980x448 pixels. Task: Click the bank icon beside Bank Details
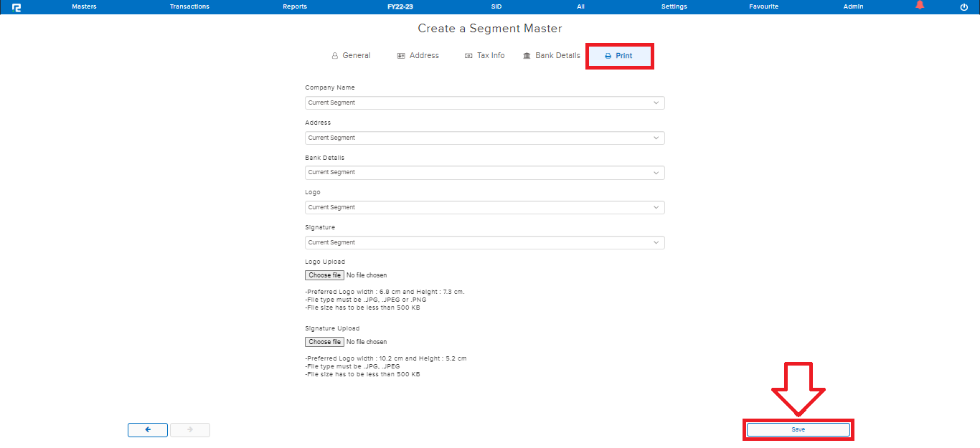point(527,55)
